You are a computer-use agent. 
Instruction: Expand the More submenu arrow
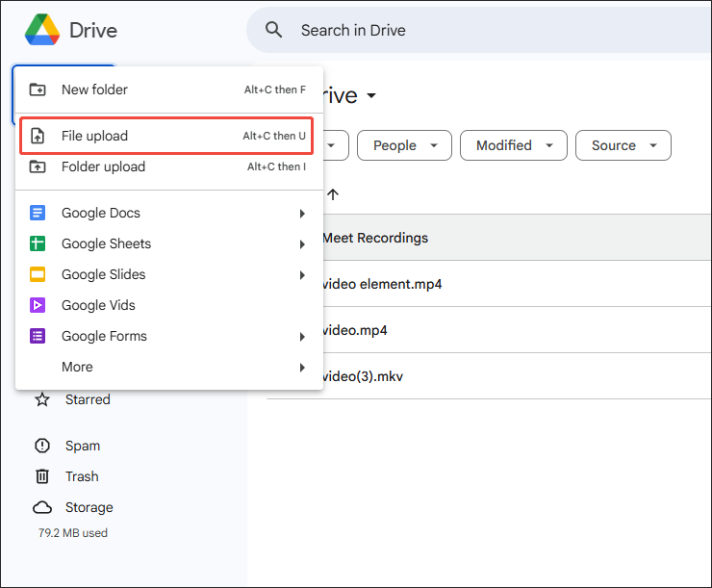(302, 368)
